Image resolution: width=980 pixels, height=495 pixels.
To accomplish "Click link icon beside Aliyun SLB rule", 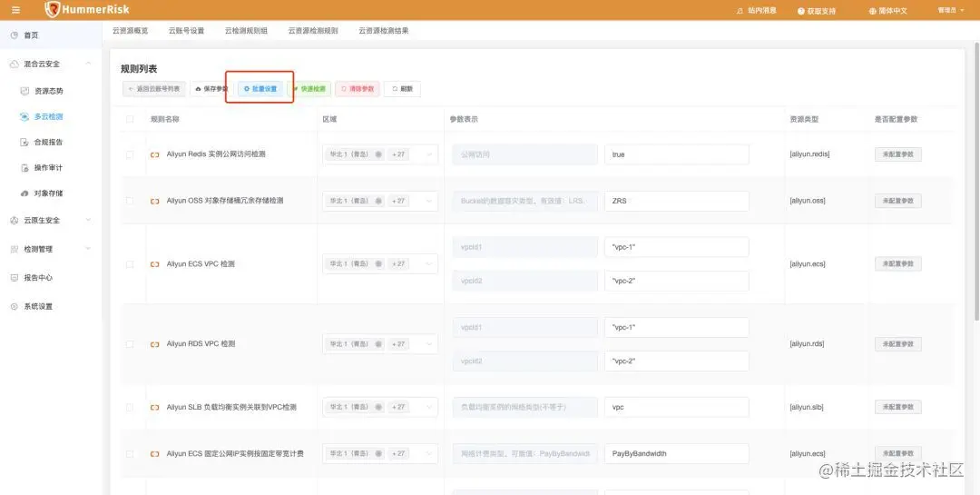I will pyautogui.click(x=154, y=408).
